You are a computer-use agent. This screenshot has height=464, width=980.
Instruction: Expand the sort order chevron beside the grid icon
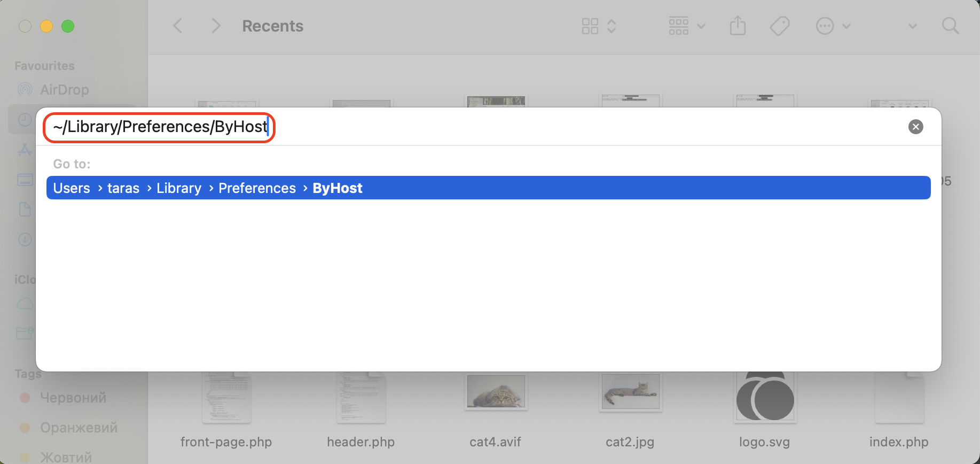point(611,25)
